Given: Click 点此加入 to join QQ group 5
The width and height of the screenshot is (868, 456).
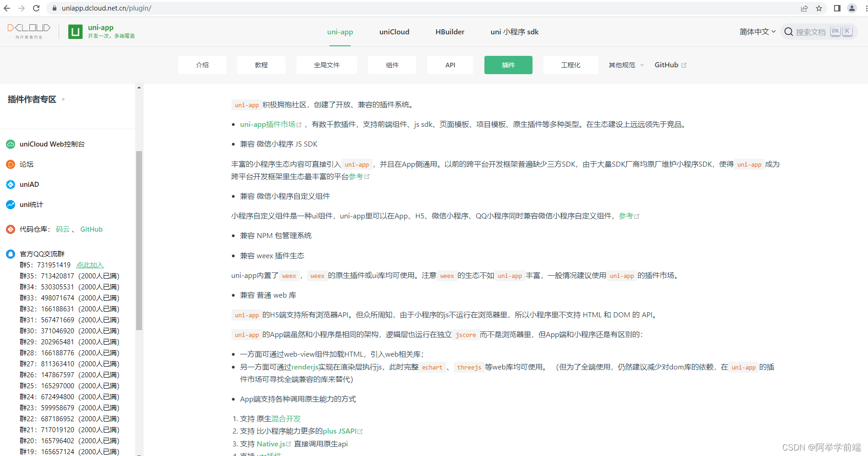Looking at the screenshot, I should (90, 265).
